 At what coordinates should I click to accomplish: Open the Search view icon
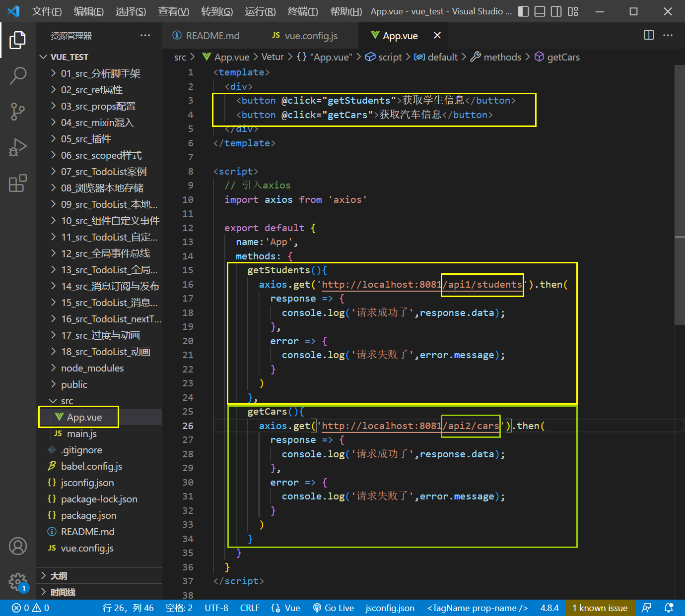pyautogui.click(x=18, y=76)
